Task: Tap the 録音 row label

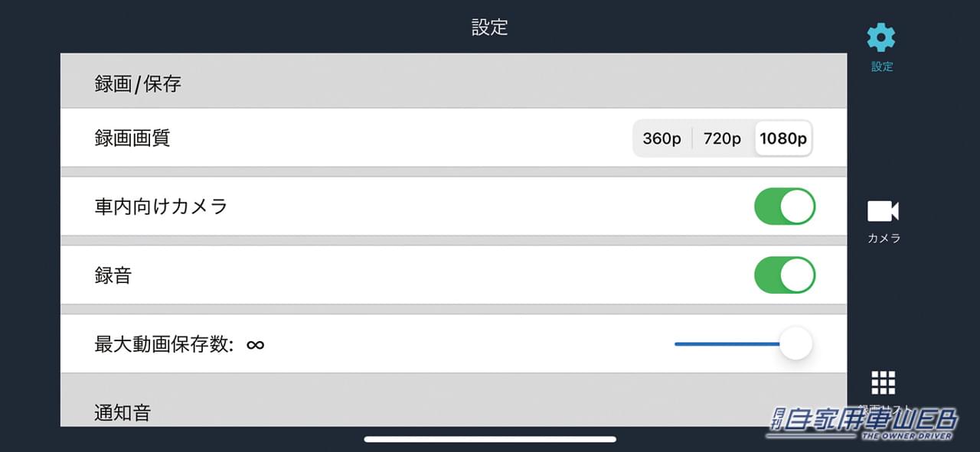Action: point(113,275)
